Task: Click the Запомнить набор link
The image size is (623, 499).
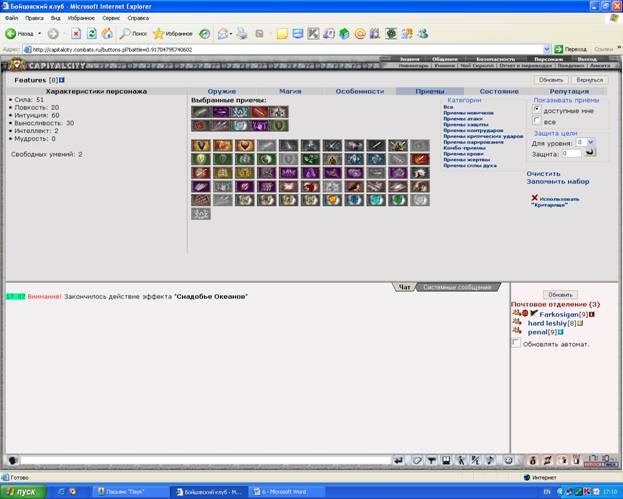Action: click(558, 182)
